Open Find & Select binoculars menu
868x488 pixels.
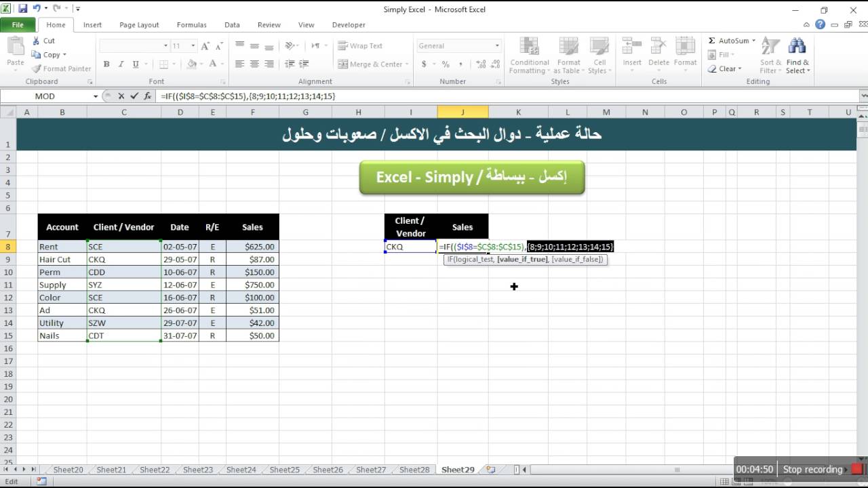point(797,56)
